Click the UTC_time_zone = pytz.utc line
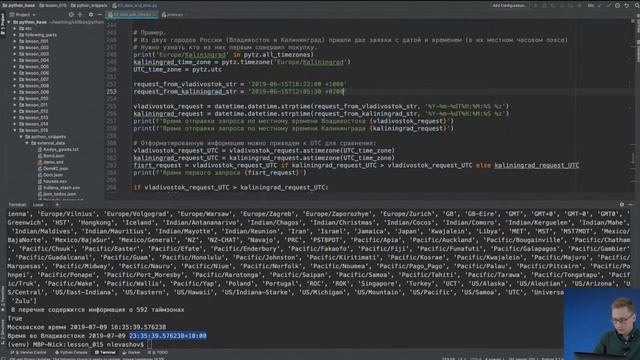This screenshot has width=640, height=360. click(178, 70)
